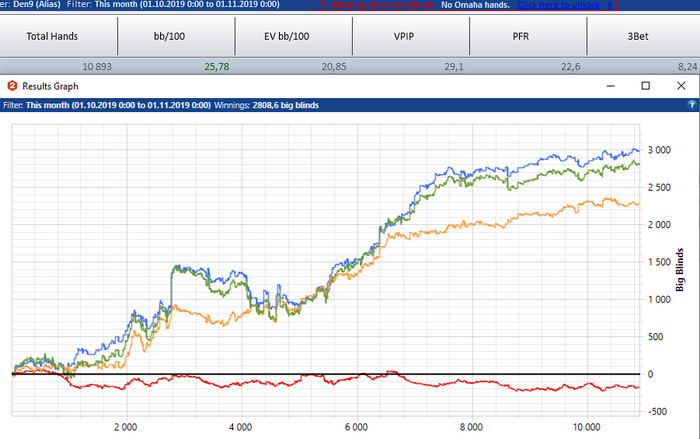Maximize the Results Graph window
Screen dimensions: 700x439
pos(646,86)
